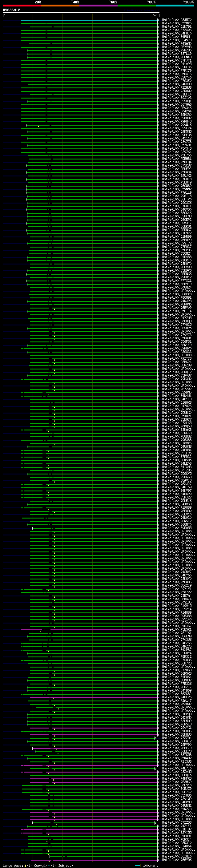Select hit label UniRef100_B3TLL9
This screenshot has height=868, width=197.
click(x=177, y=54)
